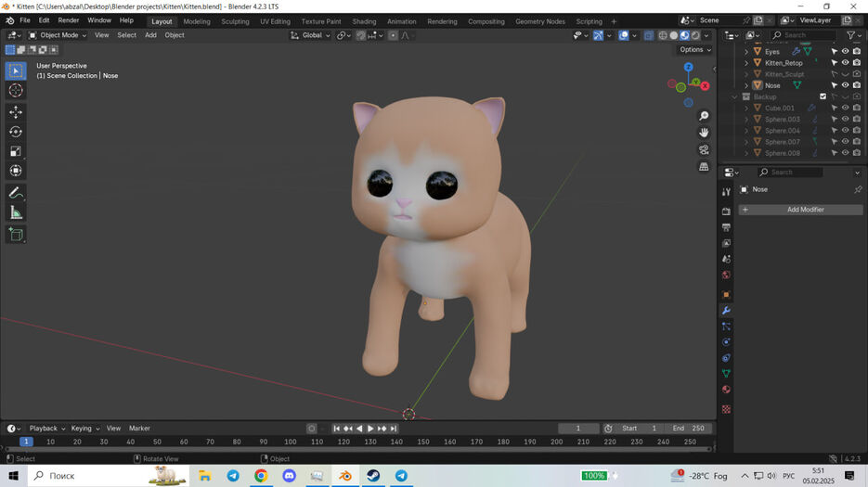The height and width of the screenshot is (487, 868).
Task: Open the View Layer properties tab
Action: pyautogui.click(x=726, y=243)
